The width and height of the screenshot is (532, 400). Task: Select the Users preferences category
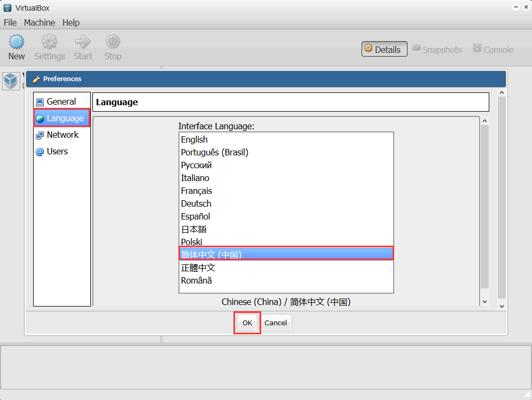coord(62,151)
